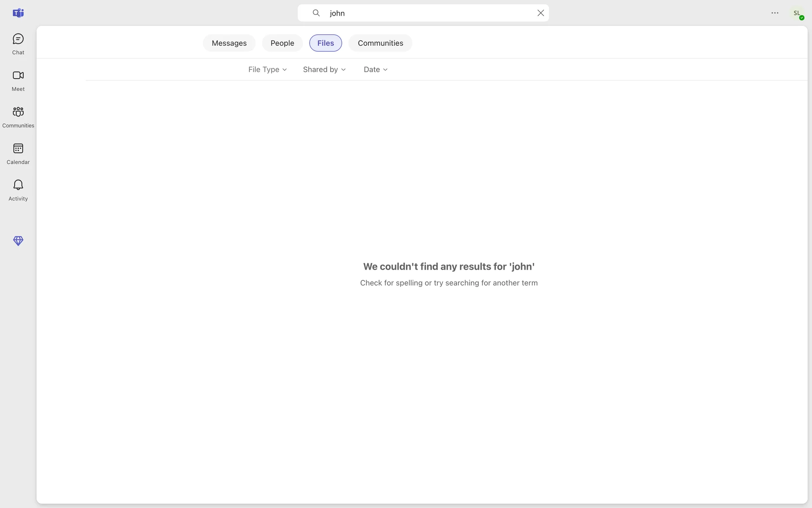812x508 pixels.
Task: Open the three-dots settings menu
Action: 775,13
